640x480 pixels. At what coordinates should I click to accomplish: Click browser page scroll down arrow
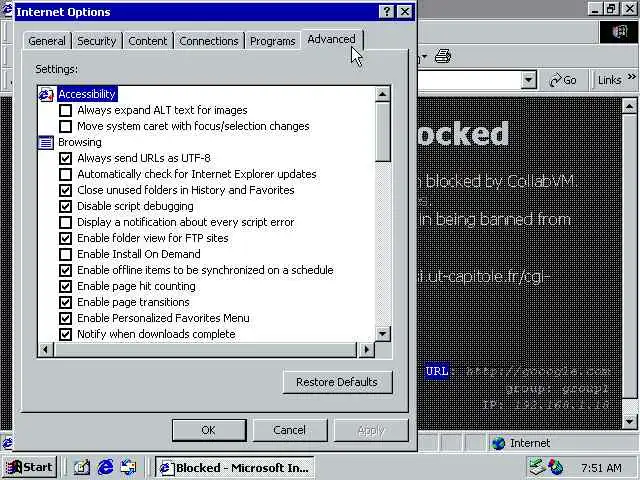click(629, 421)
